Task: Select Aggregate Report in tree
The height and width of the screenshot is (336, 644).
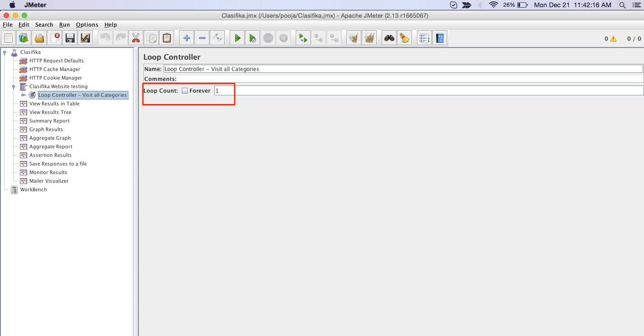Action: coord(51,147)
